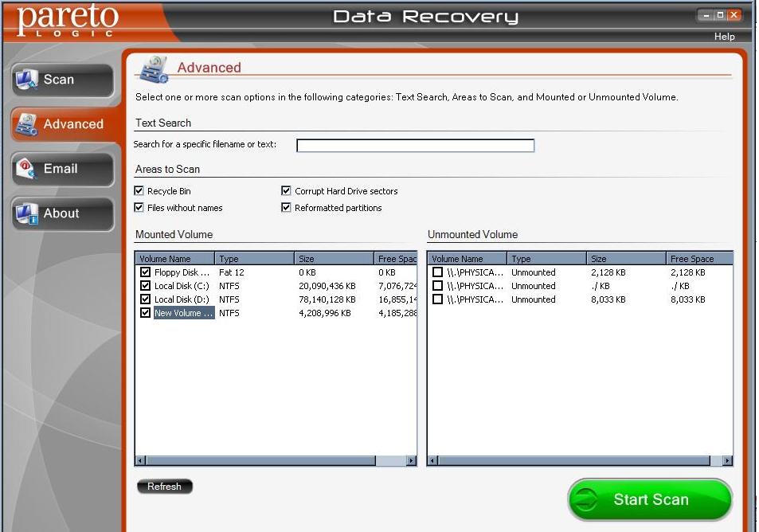The width and height of the screenshot is (759, 532).
Task: Uncheck Local Disk (C:) volume
Action: [x=145, y=286]
